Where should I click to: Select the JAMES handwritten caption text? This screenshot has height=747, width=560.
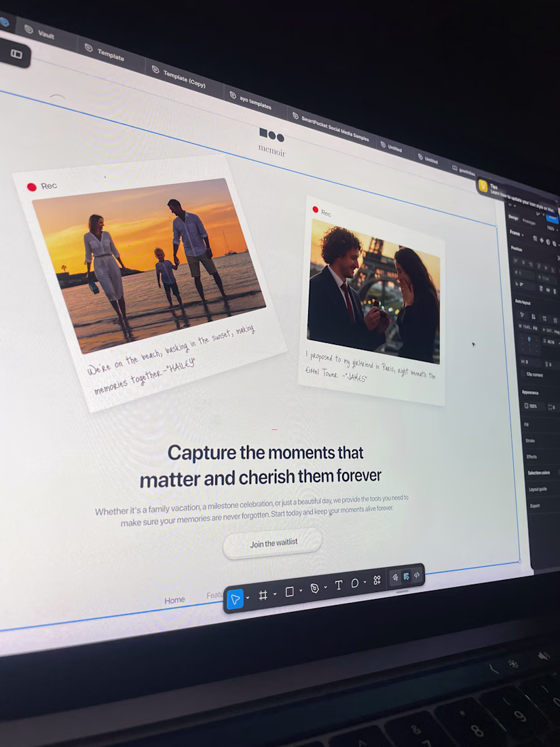[369, 366]
